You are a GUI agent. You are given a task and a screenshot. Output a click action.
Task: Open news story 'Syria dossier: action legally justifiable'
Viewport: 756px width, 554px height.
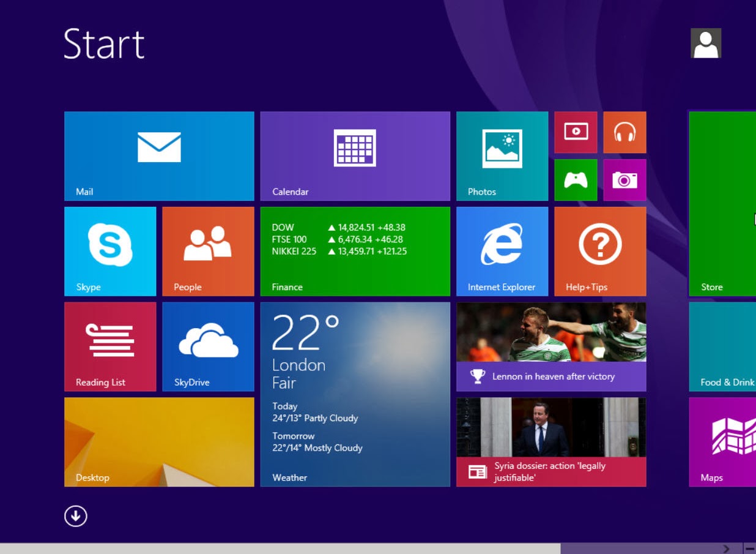point(551,442)
